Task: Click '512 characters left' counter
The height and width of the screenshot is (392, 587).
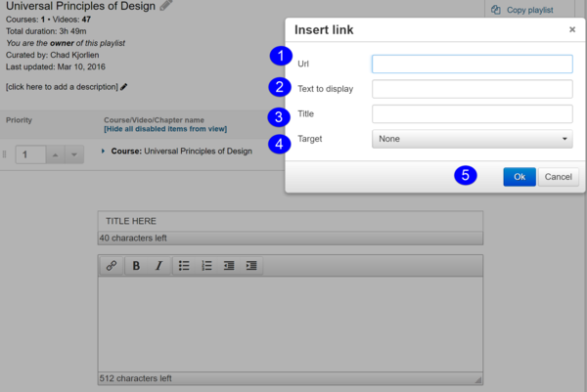Action: [x=136, y=378]
